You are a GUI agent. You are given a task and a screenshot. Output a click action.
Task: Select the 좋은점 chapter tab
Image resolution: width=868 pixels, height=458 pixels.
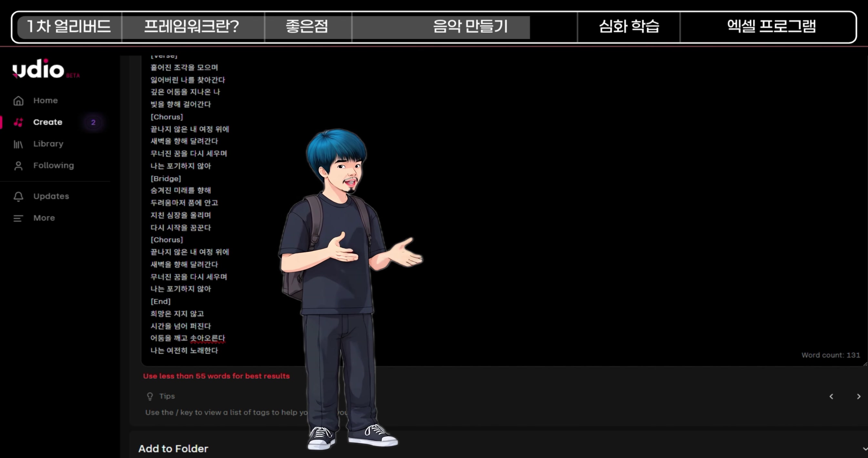(x=307, y=26)
